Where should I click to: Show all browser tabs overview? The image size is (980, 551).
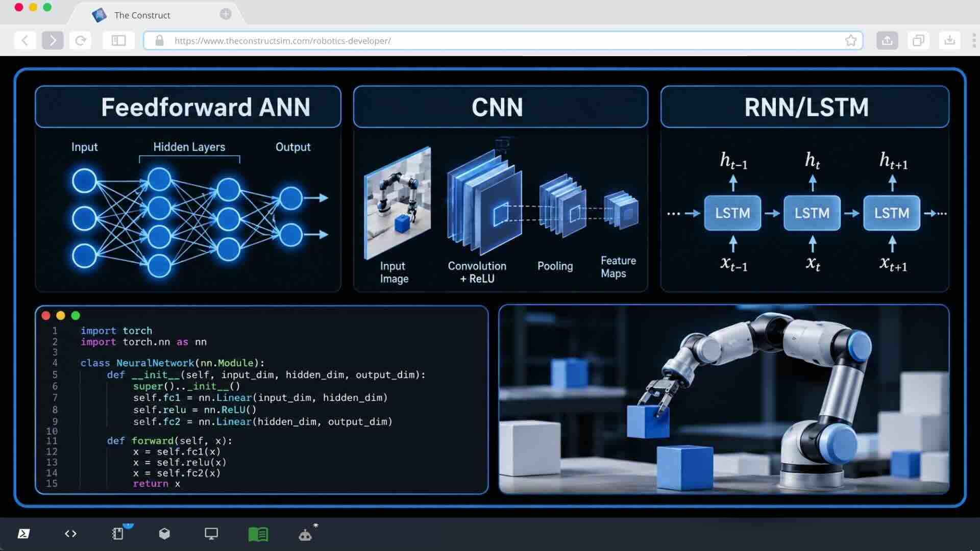918,40
